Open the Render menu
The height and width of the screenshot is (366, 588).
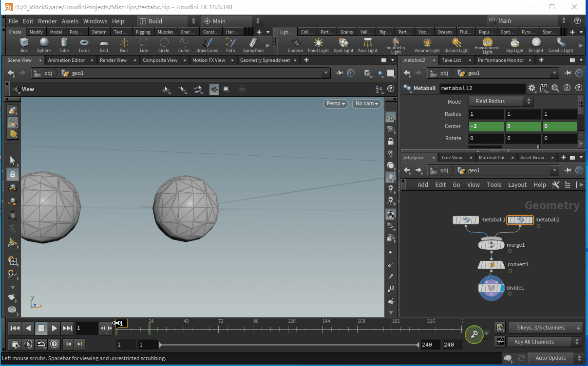[47, 21]
